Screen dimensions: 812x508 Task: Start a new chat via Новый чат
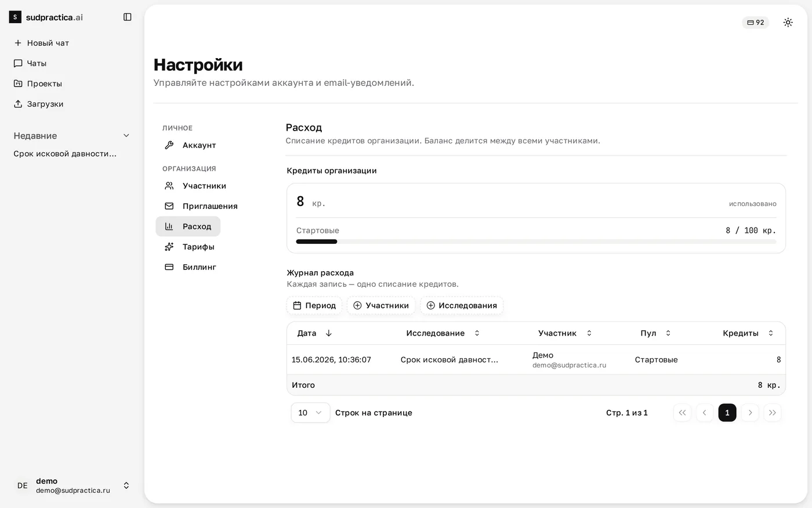point(41,43)
